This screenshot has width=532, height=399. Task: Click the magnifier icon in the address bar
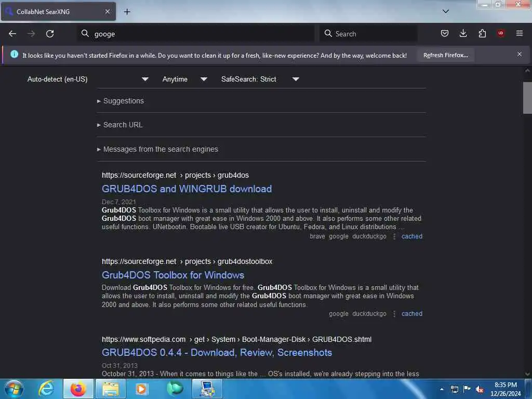pos(85,33)
